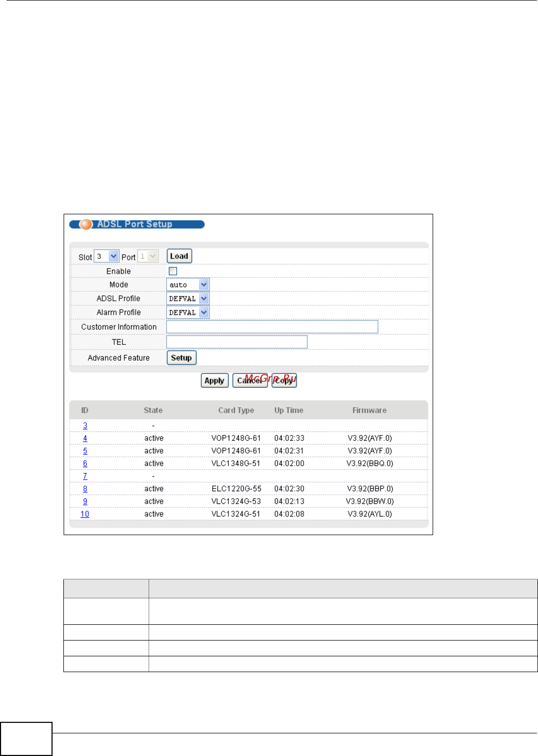
Task: Select slot ID 4 link
Action: tap(85, 438)
